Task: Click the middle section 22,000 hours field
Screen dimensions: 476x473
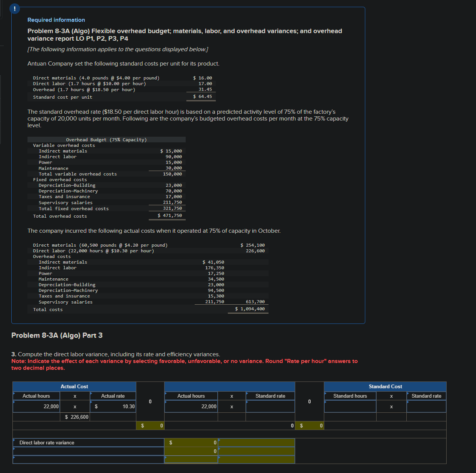Action: [191, 406]
